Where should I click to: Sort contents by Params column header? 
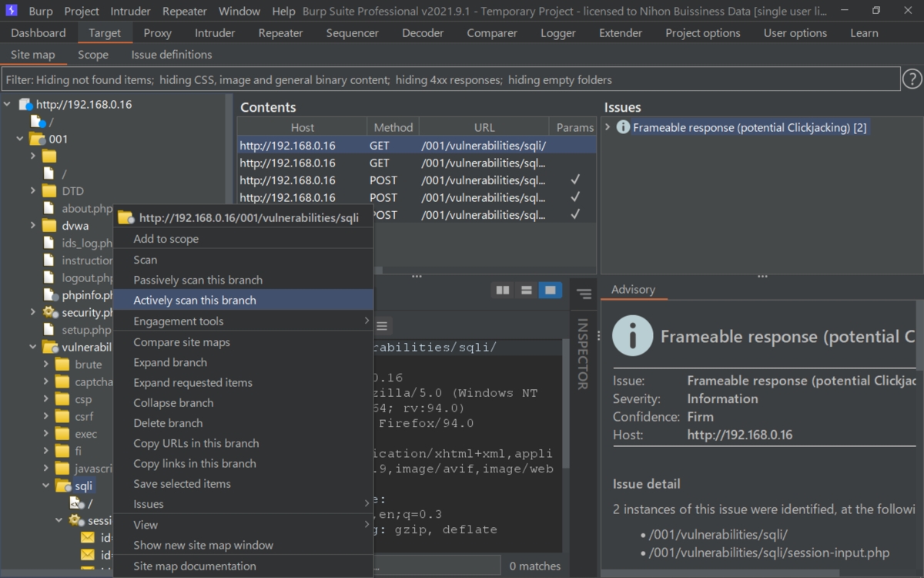(574, 127)
